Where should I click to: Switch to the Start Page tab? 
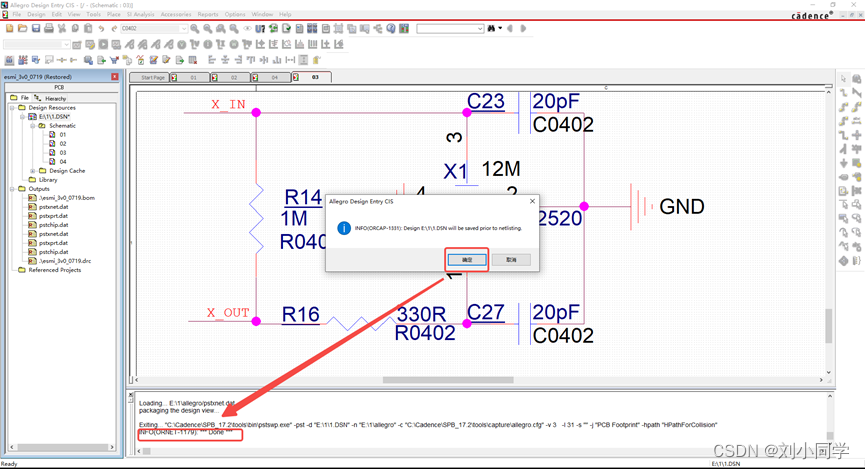click(x=152, y=77)
